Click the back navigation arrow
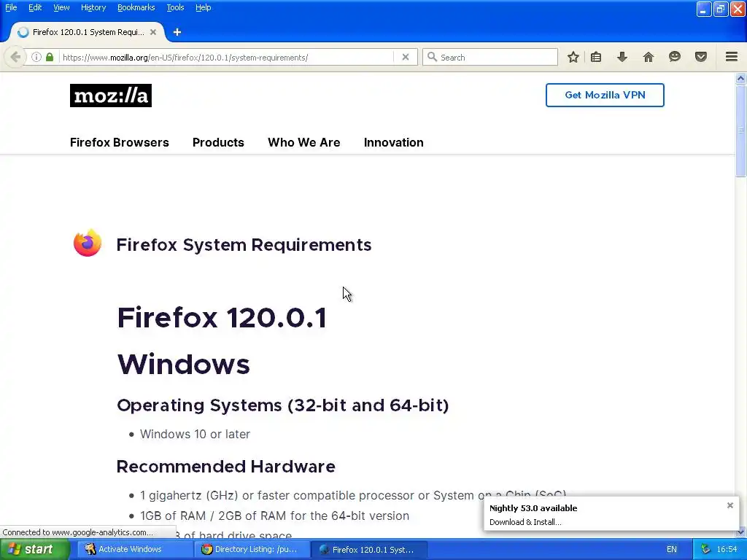747x560 pixels. click(15, 57)
